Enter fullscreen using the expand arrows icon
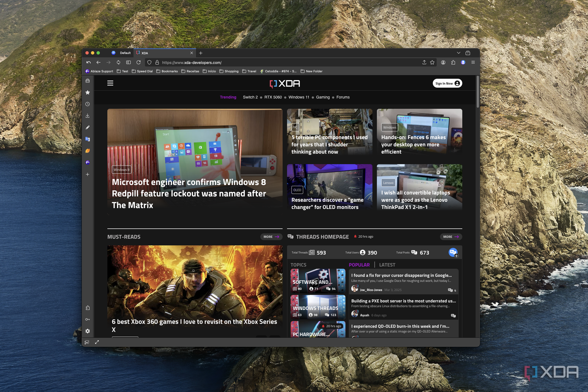Viewport: 588px width, 392px height. (x=97, y=342)
